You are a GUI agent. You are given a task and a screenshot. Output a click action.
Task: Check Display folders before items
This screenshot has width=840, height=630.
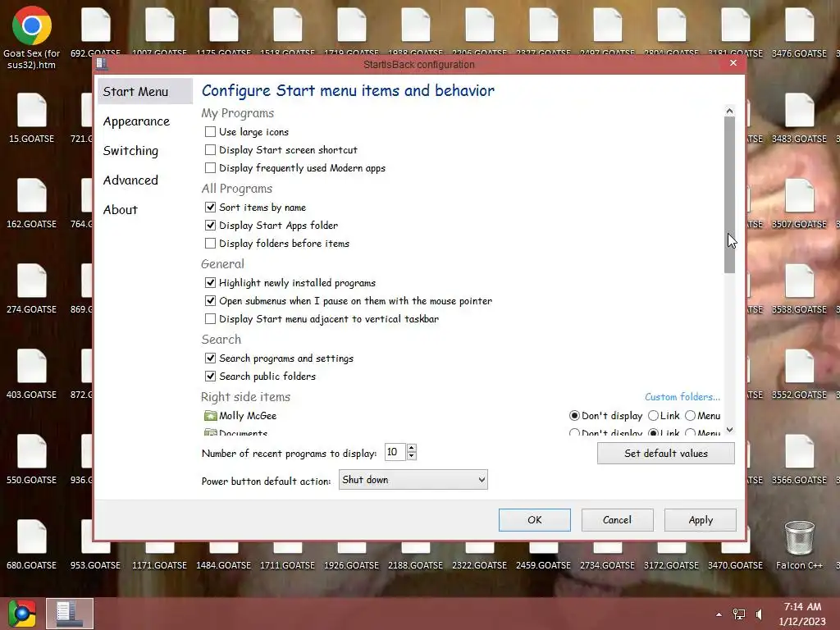click(211, 244)
